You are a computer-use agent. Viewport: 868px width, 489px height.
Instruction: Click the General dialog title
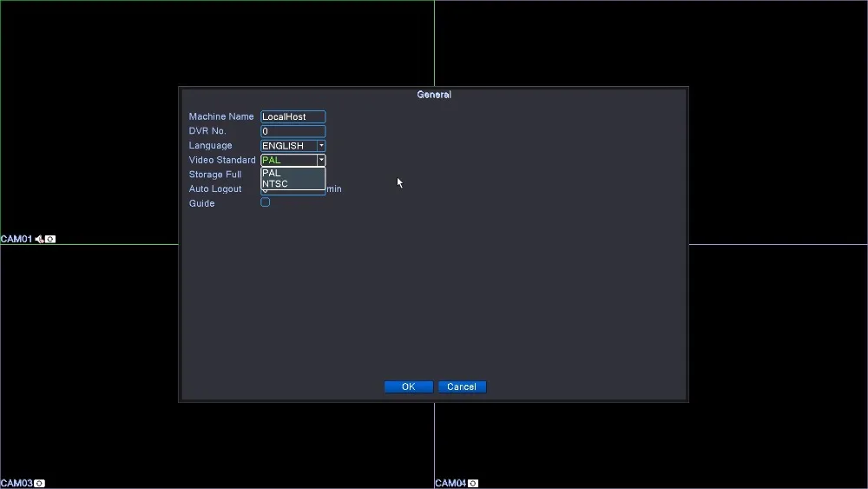coord(434,95)
